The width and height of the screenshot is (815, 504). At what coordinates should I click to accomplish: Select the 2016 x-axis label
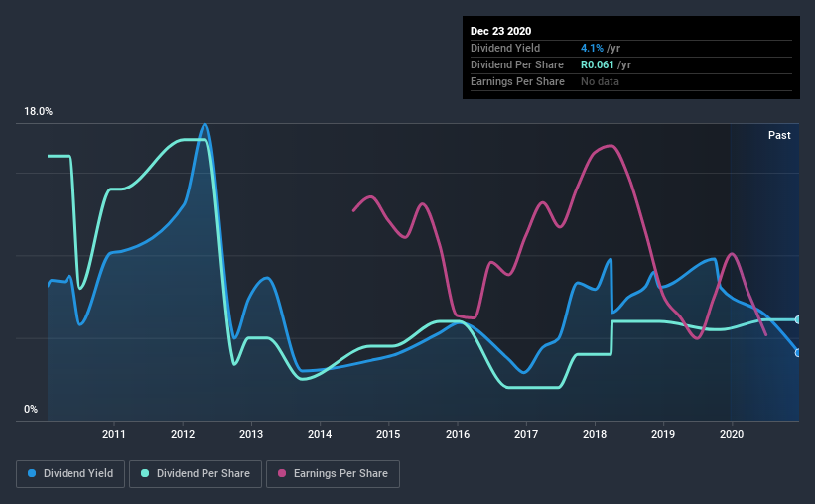click(458, 434)
